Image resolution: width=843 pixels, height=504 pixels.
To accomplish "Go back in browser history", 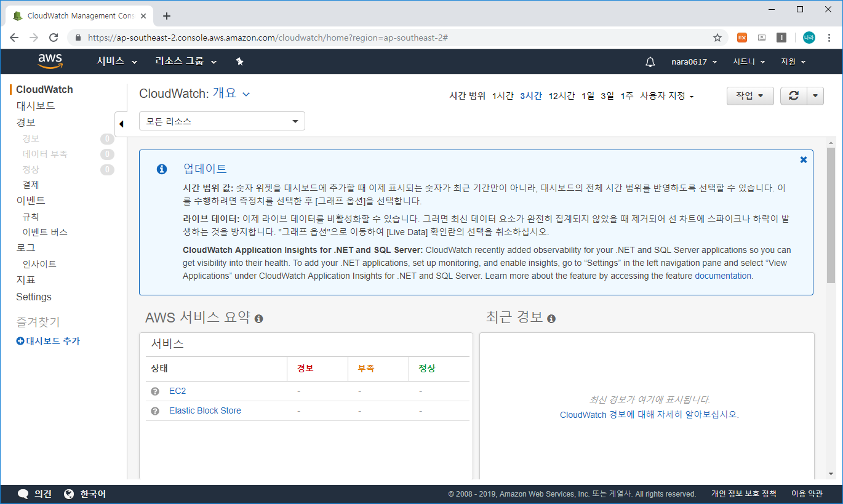I will tap(14, 38).
